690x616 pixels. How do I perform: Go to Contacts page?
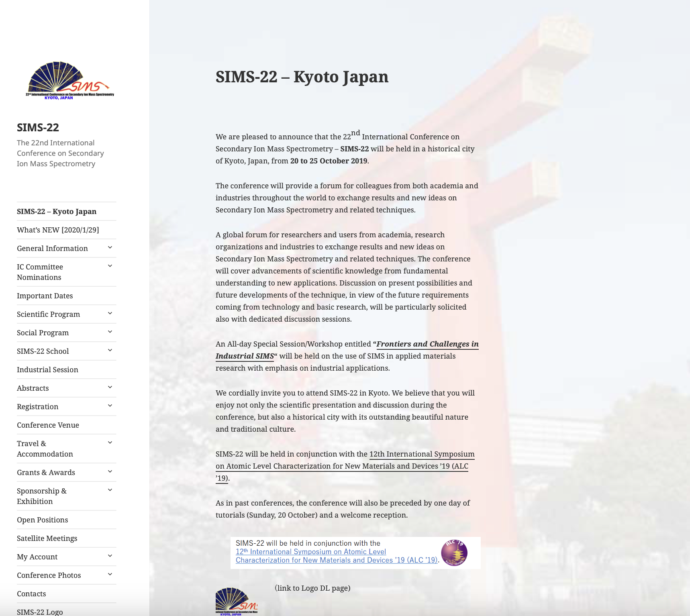pos(31,594)
